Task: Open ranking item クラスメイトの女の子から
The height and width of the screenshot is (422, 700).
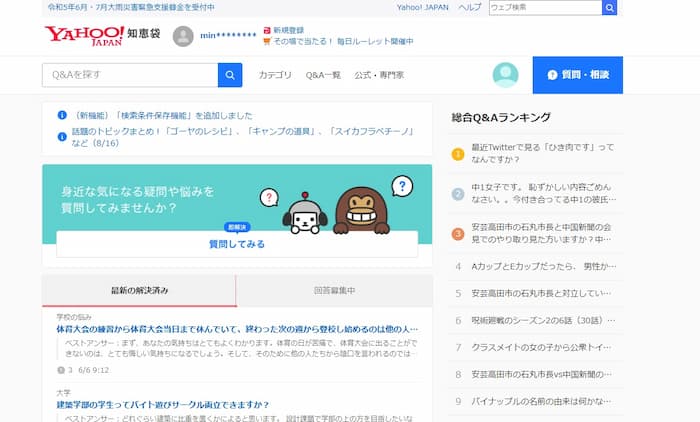Action: coord(542,347)
